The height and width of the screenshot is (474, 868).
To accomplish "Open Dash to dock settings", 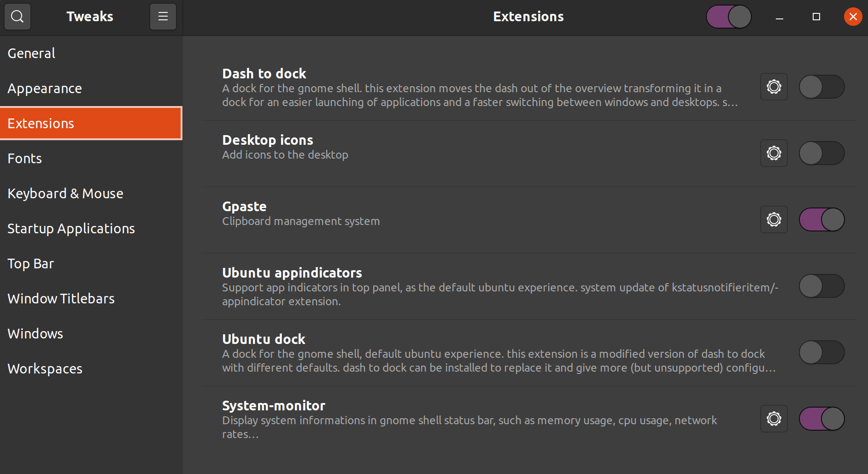I will coord(774,87).
